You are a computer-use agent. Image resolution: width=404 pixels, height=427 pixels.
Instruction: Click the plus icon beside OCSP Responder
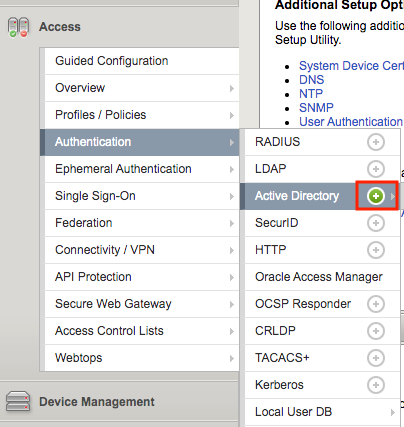pyautogui.click(x=376, y=304)
